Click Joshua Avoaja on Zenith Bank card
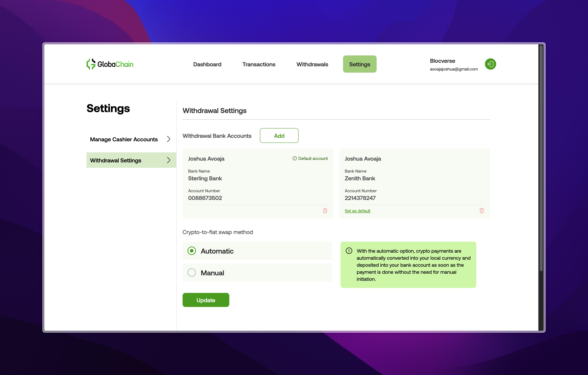The width and height of the screenshot is (588, 375). 363,159
